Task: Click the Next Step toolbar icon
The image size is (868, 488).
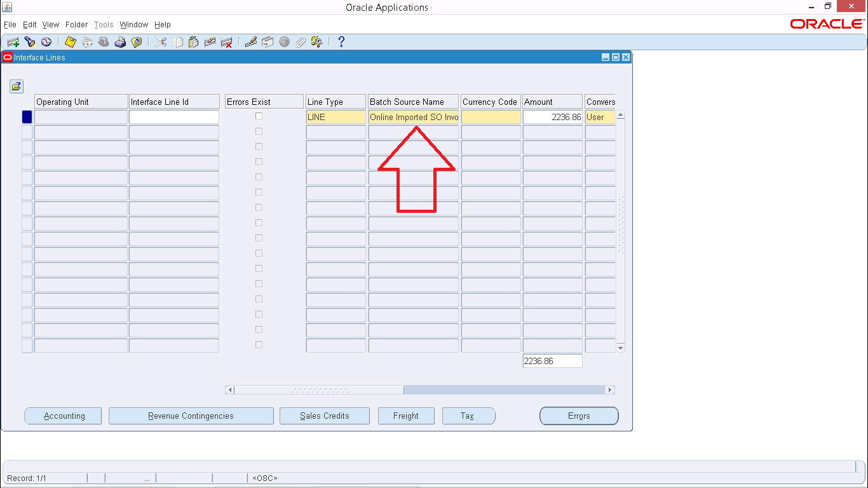Action: (x=87, y=42)
